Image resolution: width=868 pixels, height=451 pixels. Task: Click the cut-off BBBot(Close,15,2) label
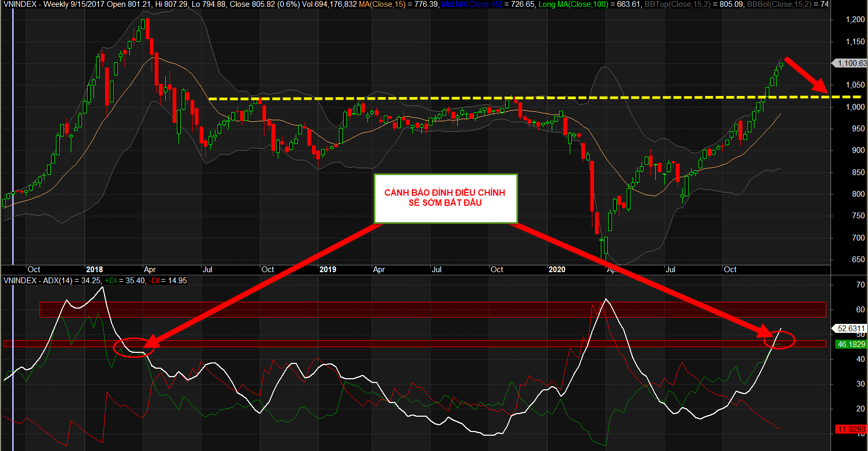pos(788,4)
